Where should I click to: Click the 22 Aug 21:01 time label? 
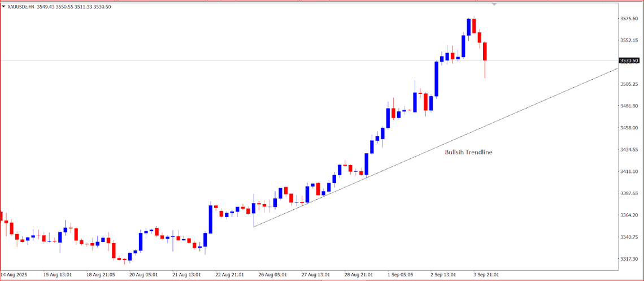[x=230, y=275]
